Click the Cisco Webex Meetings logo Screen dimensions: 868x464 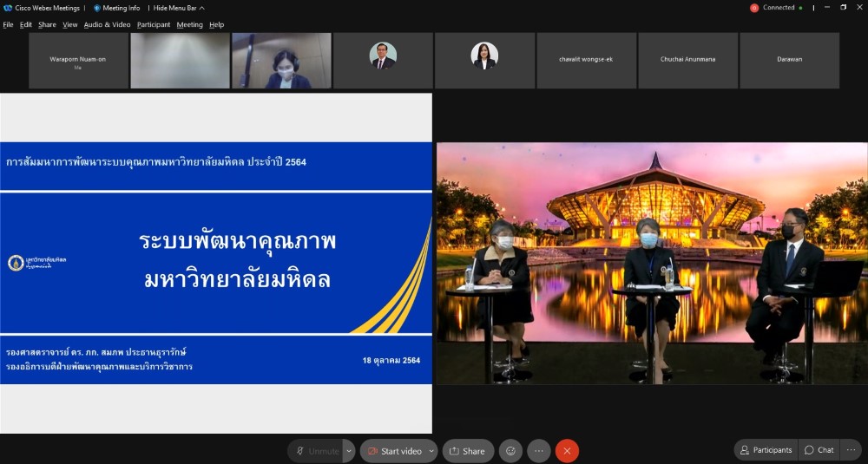click(x=8, y=8)
